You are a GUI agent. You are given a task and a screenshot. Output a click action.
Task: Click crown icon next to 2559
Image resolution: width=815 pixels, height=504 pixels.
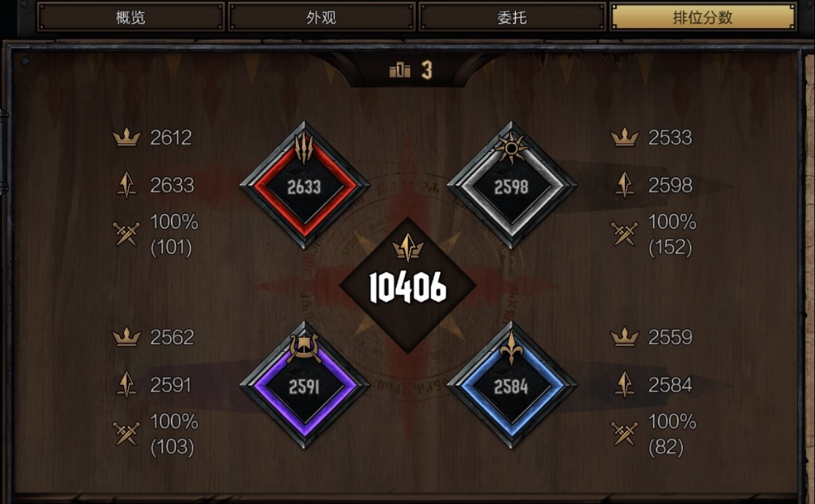click(624, 337)
